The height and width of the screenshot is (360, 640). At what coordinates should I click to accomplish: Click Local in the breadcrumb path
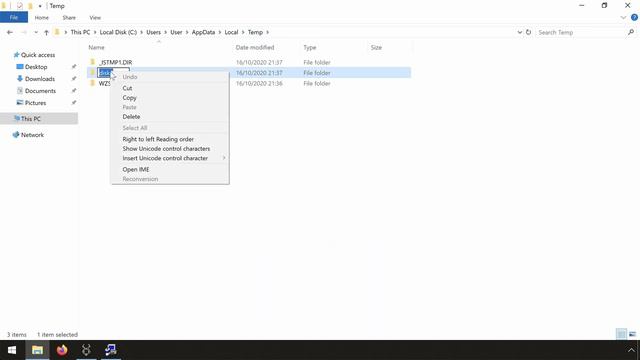231,32
